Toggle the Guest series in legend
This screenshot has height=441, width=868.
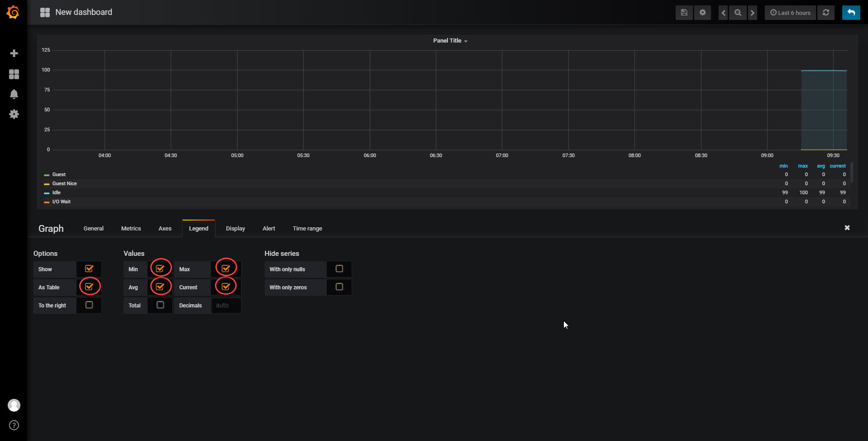(x=59, y=174)
